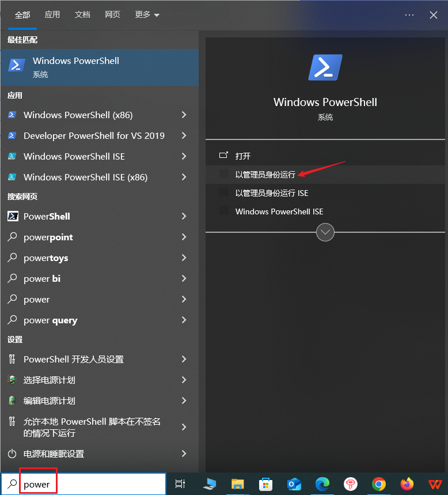Click the 编辑电源计划 battery icon
Image resolution: width=448 pixels, height=495 pixels.
point(12,400)
